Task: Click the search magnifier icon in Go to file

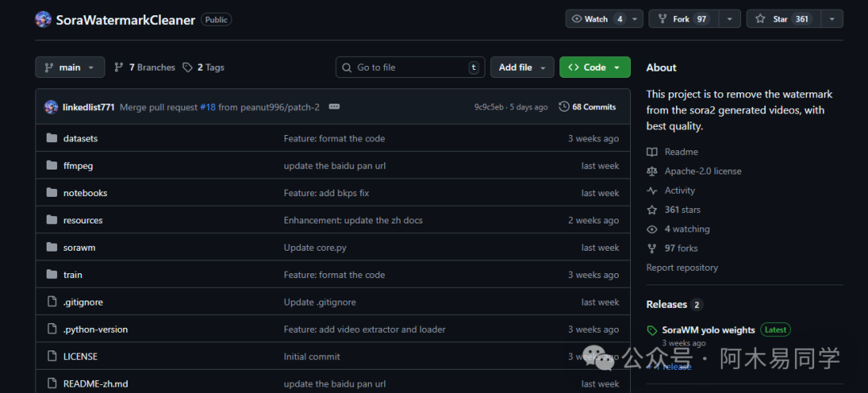Action: (347, 68)
